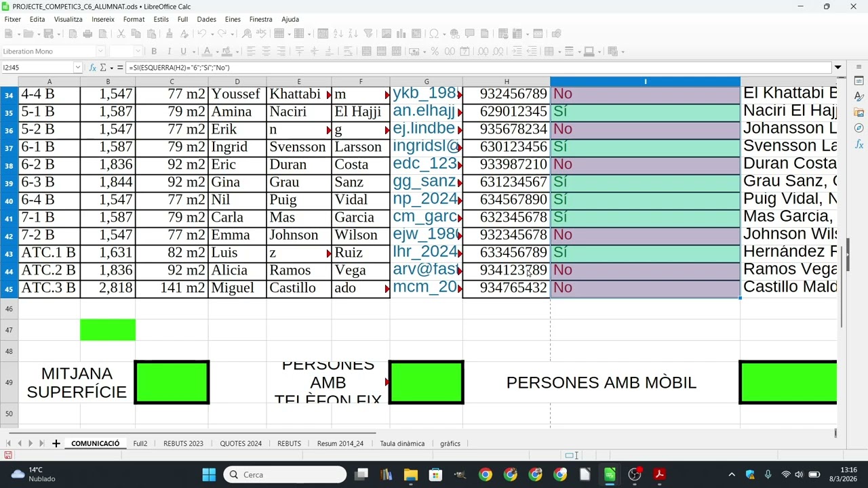The height and width of the screenshot is (488, 868).
Task: Click the Copy icon
Action: point(136,33)
